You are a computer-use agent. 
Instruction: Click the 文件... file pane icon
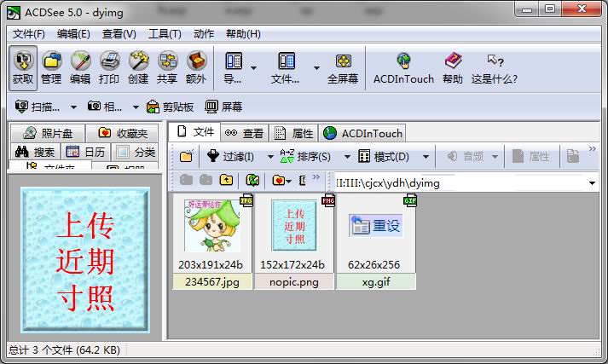point(286,68)
